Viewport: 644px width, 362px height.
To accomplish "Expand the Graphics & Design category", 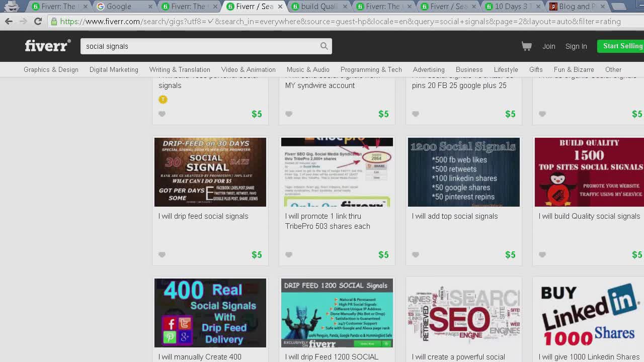I will coord(51,69).
